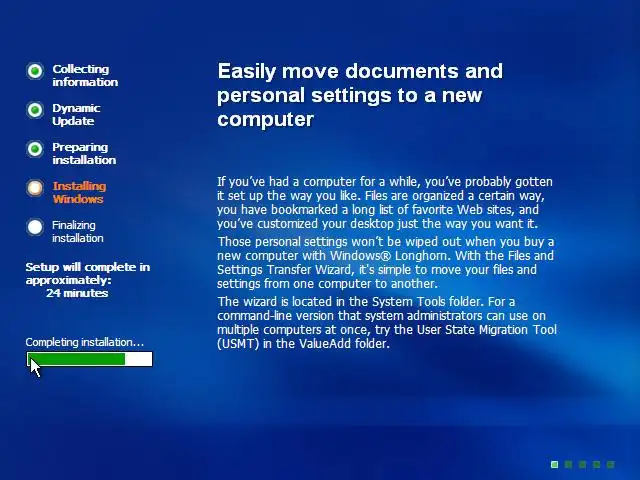The height and width of the screenshot is (480, 640).
Task: Click the highlighted 'Installing Windows' label
Action: [79, 193]
